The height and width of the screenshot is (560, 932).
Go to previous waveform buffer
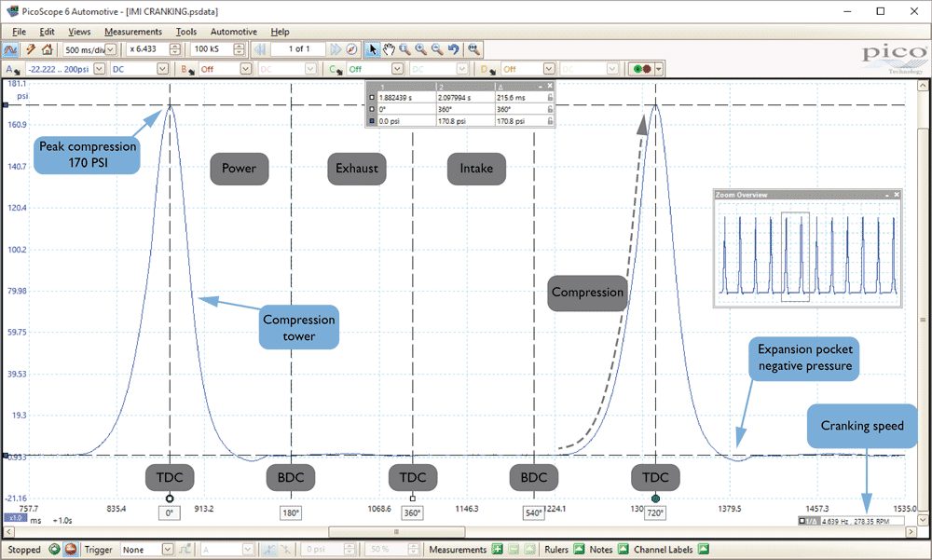click(x=260, y=49)
